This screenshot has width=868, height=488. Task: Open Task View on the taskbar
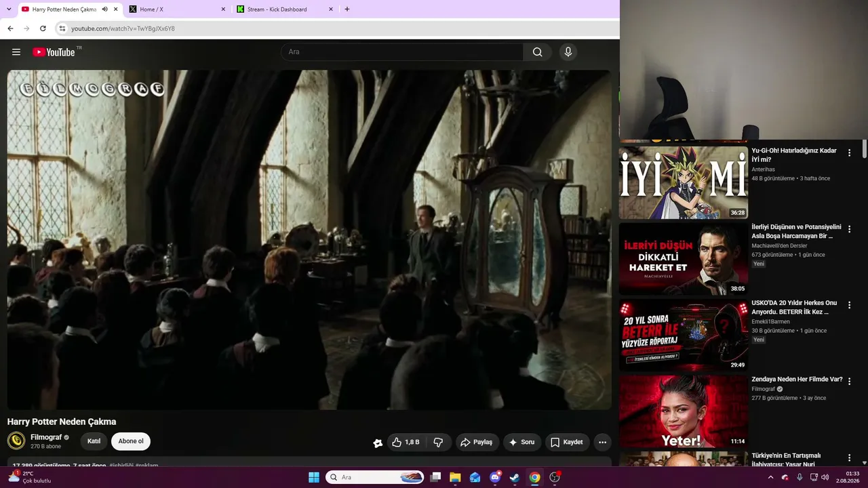(x=435, y=477)
